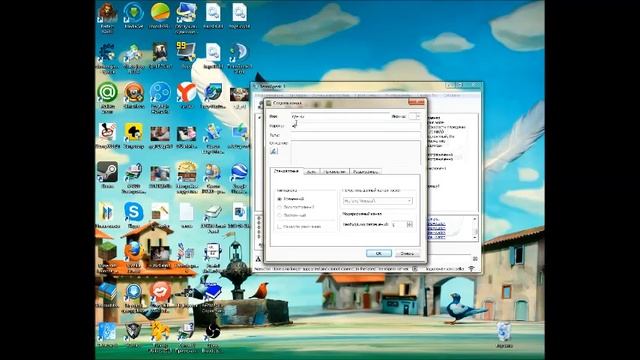The image size is (640, 360).
Task: Open the Google Earth desktop icon
Action: coord(239,172)
